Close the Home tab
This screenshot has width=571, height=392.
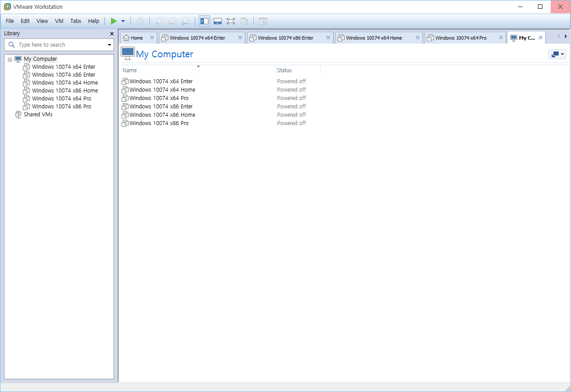[x=152, y=38]
